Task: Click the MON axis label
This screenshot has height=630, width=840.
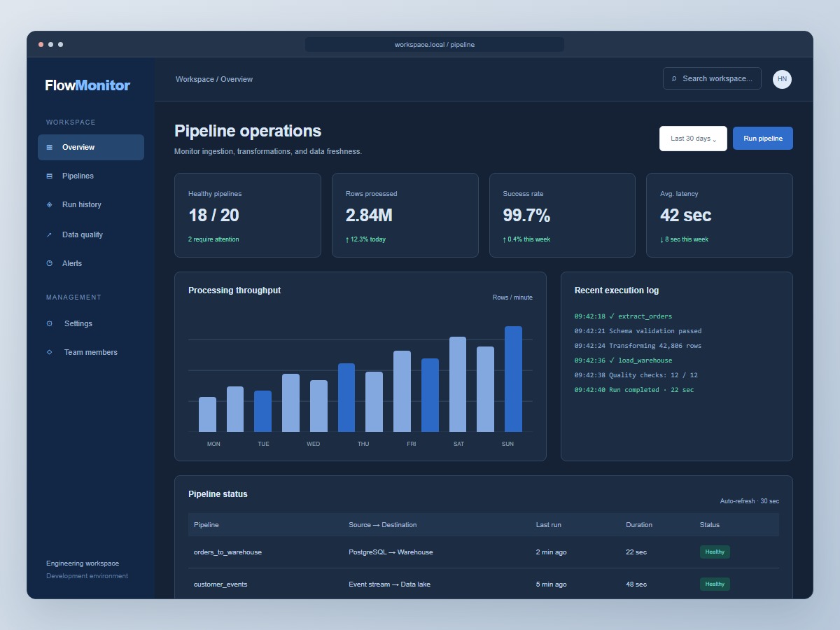Action: click(x=213, y=444)
